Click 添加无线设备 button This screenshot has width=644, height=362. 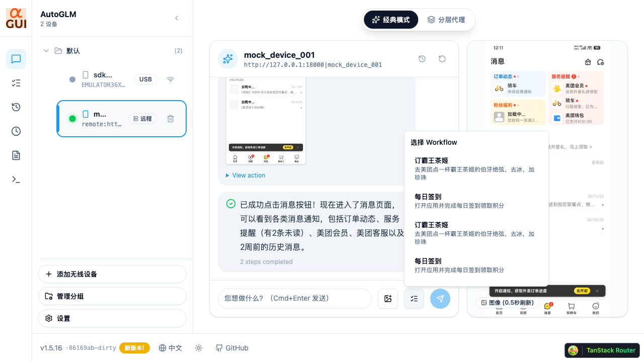pyautogui.click(x=112, y=274)
